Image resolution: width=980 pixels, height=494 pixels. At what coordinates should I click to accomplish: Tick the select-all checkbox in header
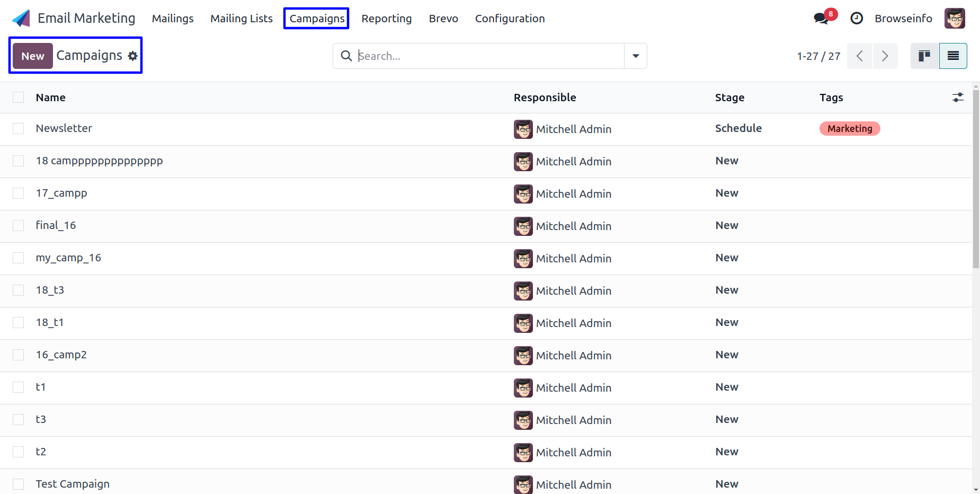(19, 98)
